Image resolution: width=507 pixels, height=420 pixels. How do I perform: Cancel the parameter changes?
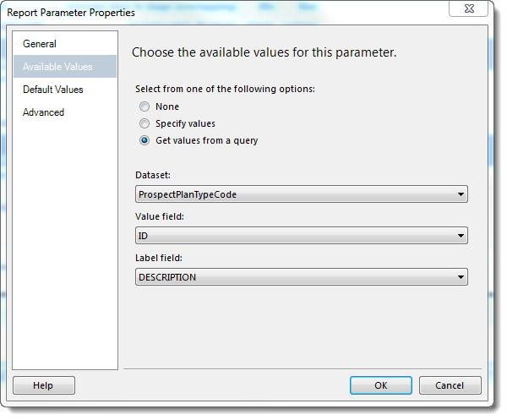point(450,385)
